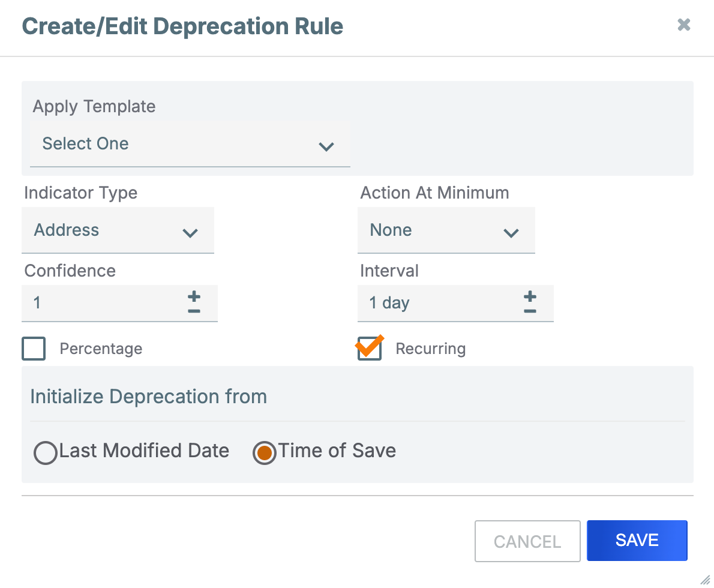
Task: Click the SAVE button
Action: (637, 541)
